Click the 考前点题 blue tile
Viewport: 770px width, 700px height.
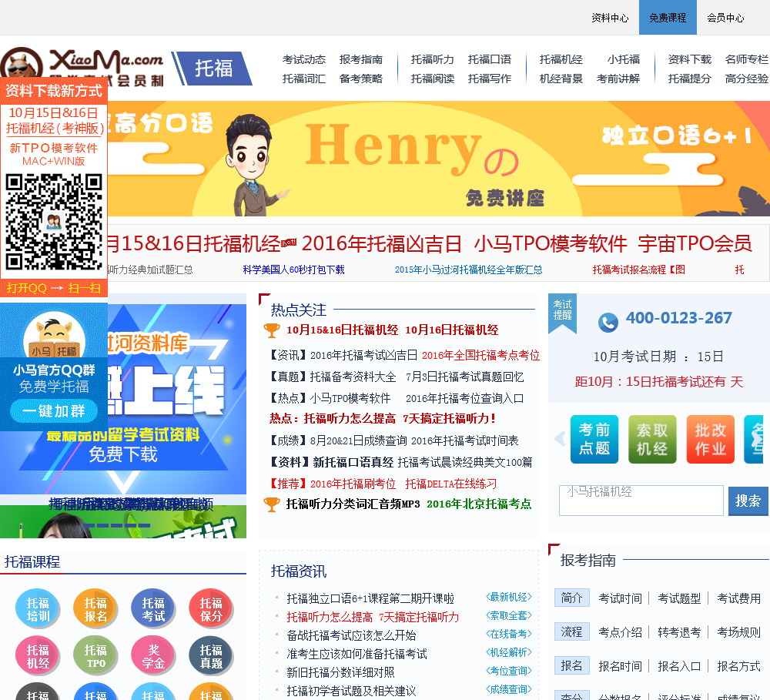pos(594,439)
